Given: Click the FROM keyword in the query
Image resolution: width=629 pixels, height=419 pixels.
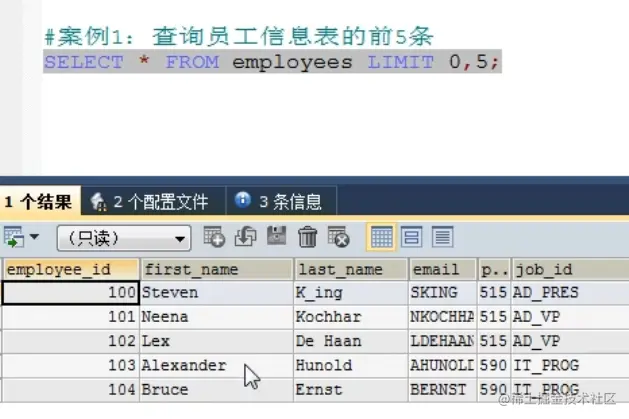Looking at the screenshot, I should 193,62.
